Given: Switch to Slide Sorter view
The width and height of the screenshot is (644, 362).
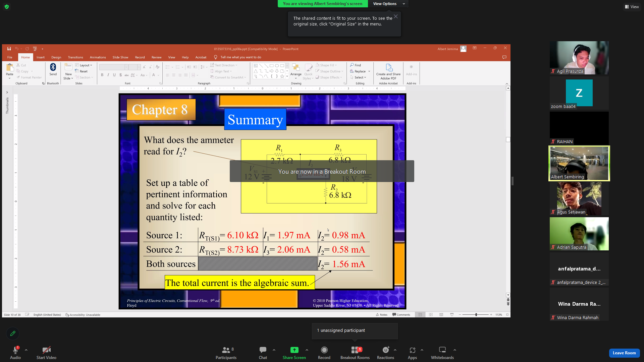Looking at the screenshot, I should 431,315.
